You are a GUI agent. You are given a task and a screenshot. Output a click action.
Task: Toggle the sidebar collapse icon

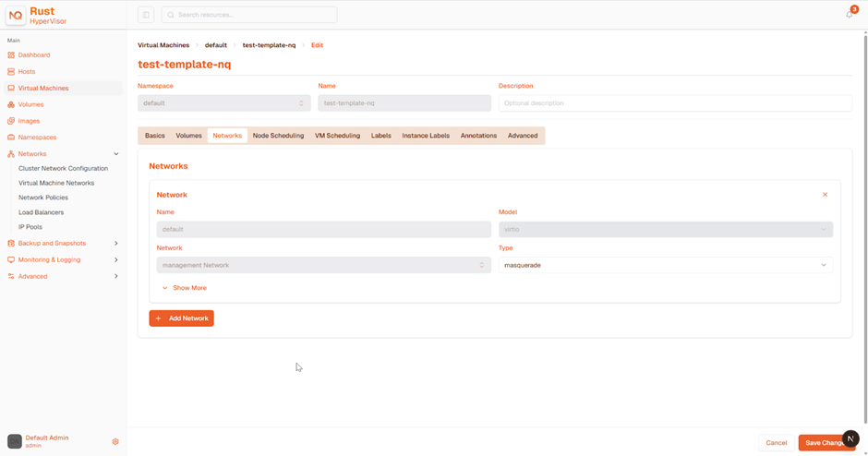coord(146,15)
